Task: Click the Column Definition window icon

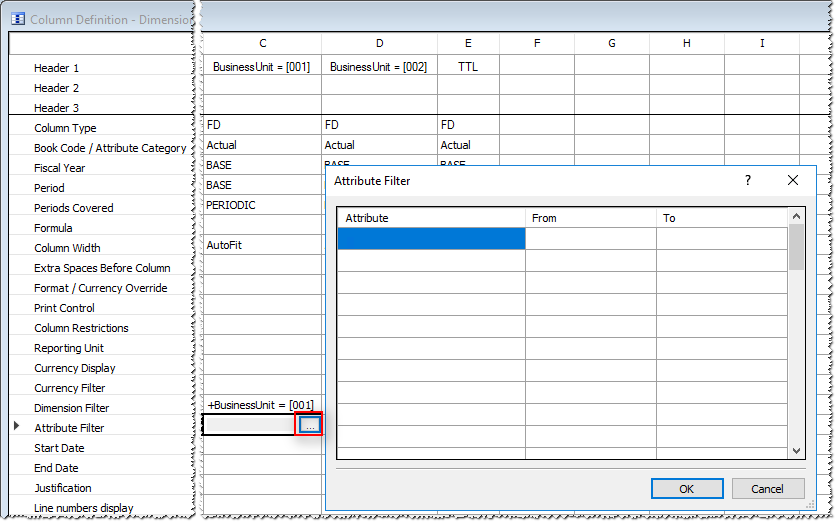Action: 17,19
